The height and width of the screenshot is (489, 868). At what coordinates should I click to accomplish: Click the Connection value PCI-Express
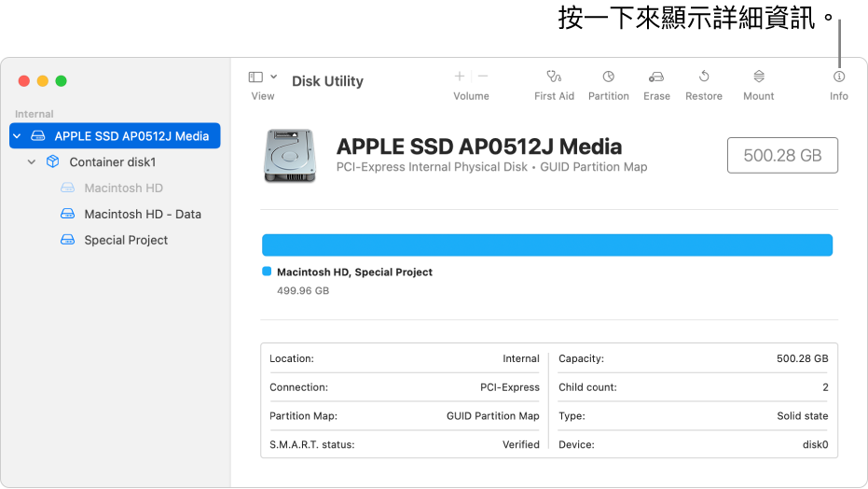(509, 387)
